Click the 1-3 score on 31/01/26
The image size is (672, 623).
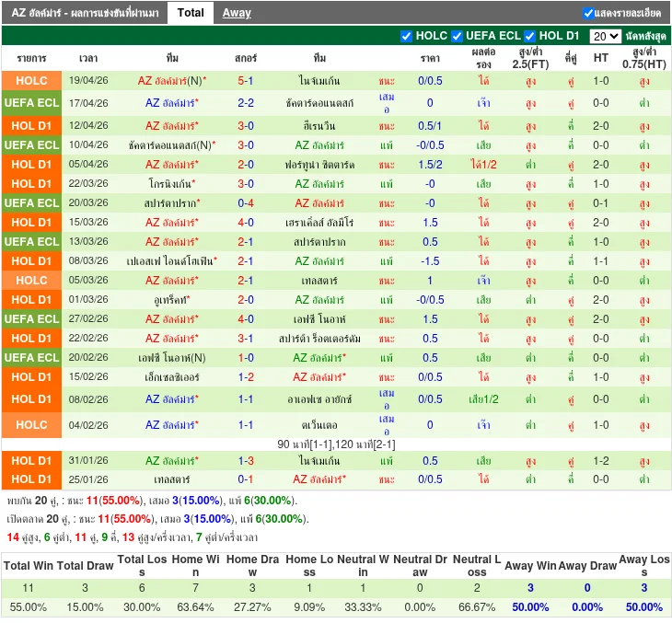[x=246, y=461]
